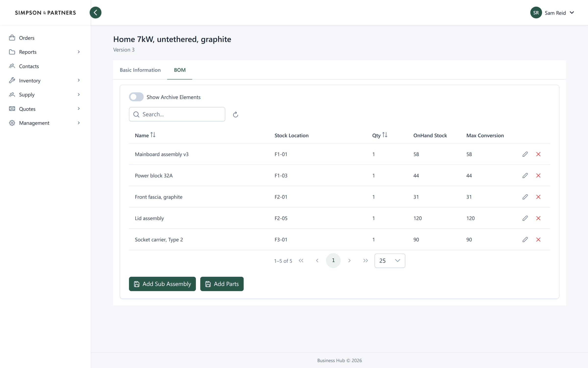Viewport: 588px width, 368px height.
Task: Remove the Lid assembly row
Action: (538, 218)
